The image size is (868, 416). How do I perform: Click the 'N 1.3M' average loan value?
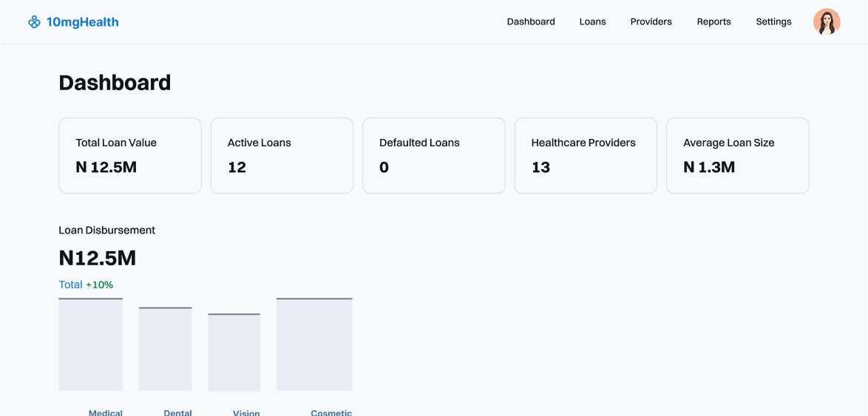pyautogui.click(x=709, y=167)
